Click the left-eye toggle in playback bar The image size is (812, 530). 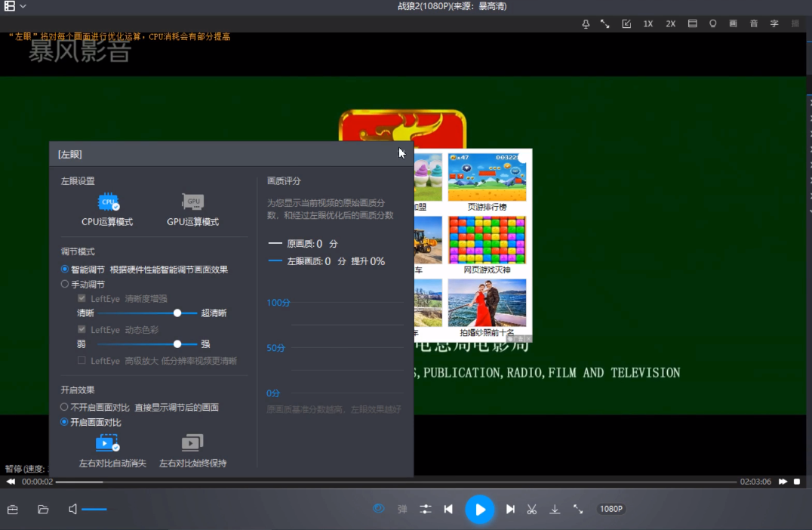[378, 509]
